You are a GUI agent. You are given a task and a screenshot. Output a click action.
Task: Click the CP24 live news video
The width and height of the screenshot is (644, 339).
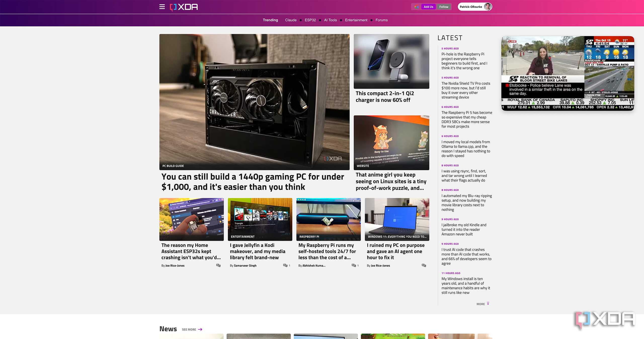(568, 73)
